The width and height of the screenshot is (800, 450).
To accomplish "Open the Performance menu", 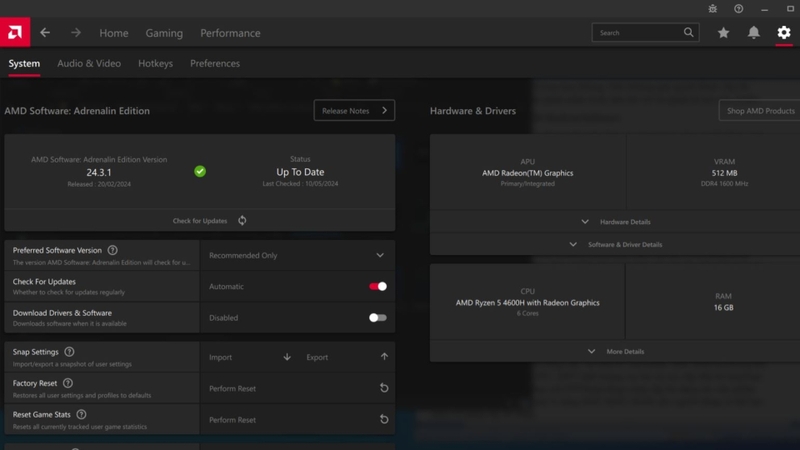I will [x=230, y=33].
